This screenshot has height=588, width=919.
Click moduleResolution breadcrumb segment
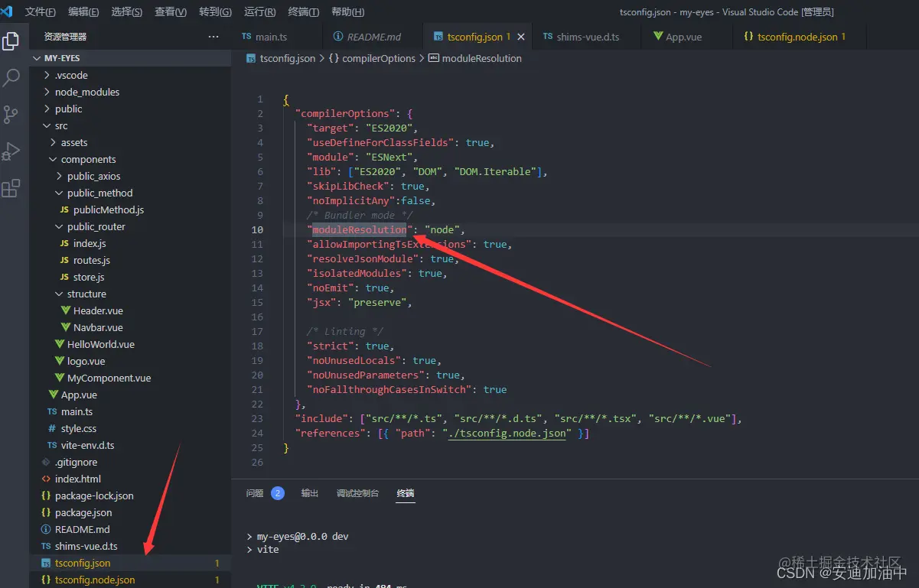pos(475,58)
